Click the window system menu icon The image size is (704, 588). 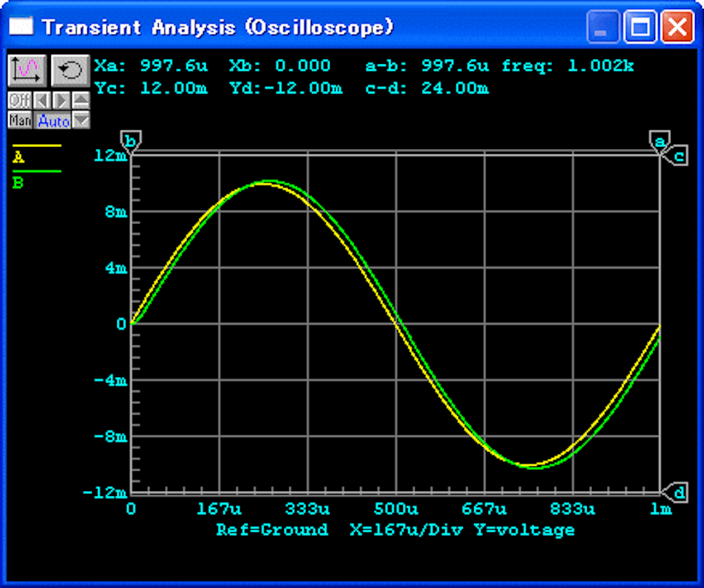click(21, 26)
